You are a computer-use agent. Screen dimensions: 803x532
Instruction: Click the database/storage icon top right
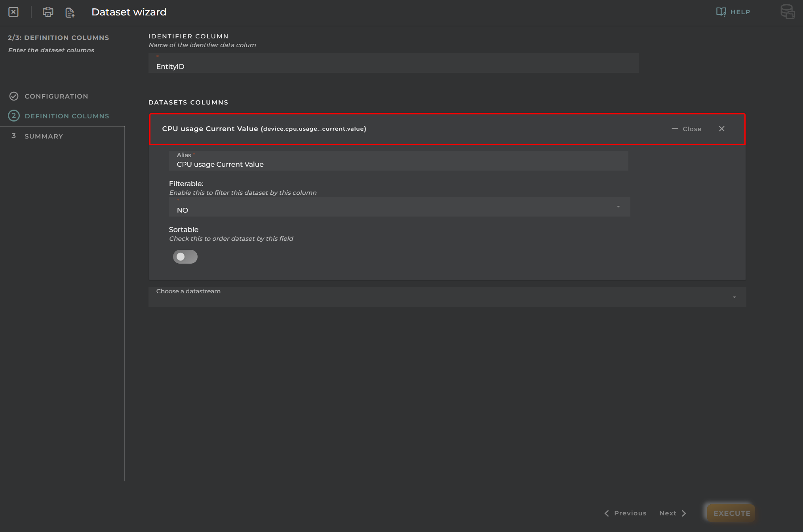point(788,11)
